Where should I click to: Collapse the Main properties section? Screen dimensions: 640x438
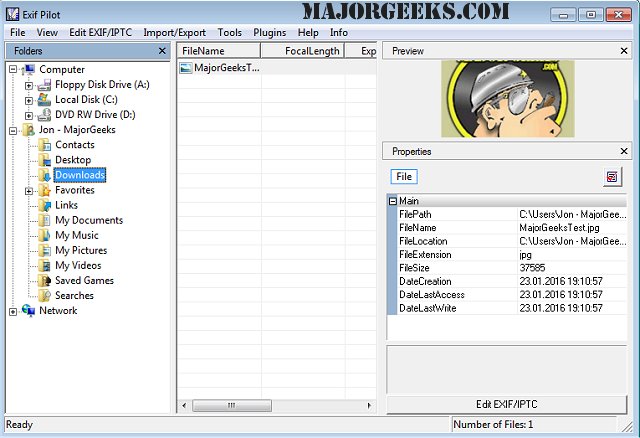[393, 201]
